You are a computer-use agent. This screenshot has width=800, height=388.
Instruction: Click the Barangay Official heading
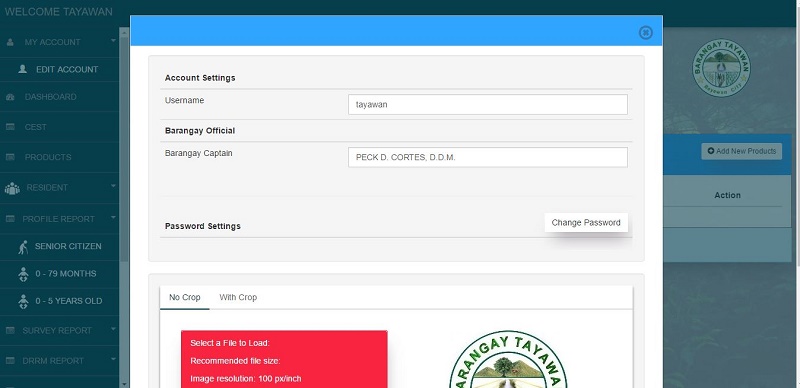(200, 131)
